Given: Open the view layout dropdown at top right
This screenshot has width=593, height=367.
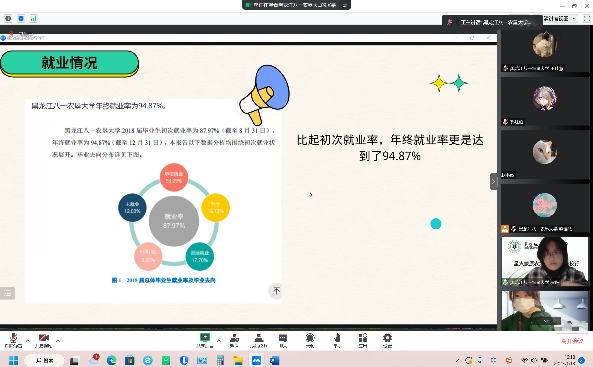Looking at the screenshot, I should [x=560, y=18].
